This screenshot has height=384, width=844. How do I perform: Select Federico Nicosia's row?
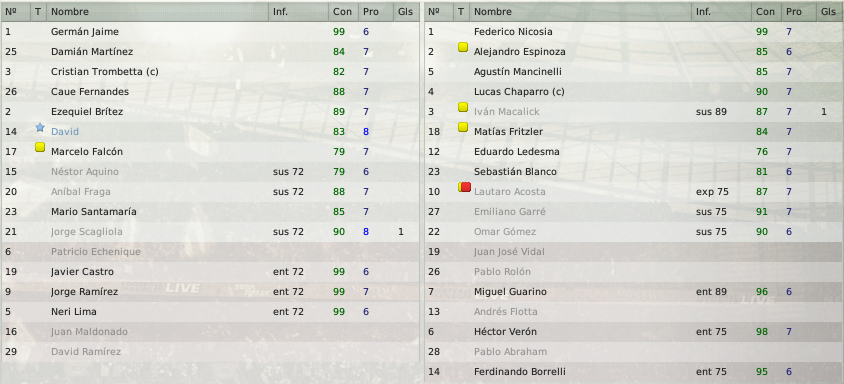[x=634, y=32]
